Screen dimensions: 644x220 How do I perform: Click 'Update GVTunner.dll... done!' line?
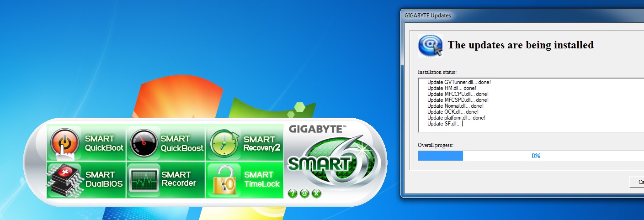point(459,82)
